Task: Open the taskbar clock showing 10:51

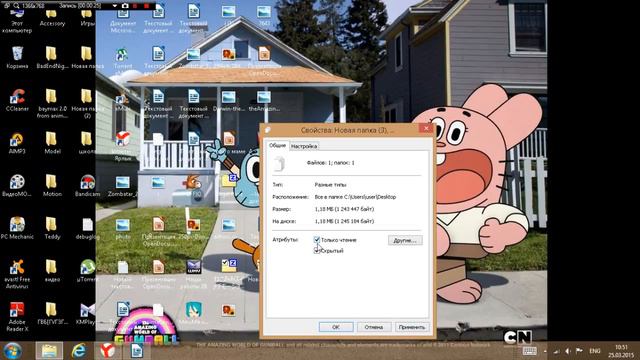Action: tap(621, 351)
